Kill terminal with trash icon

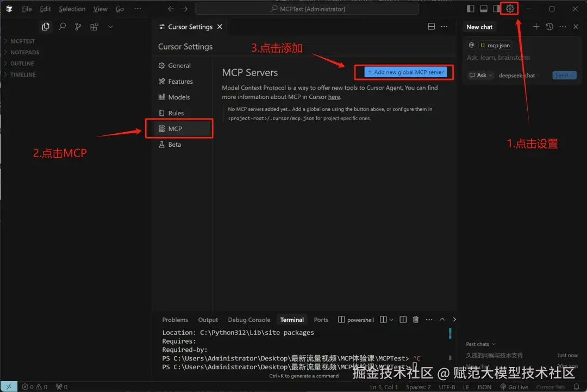(416, 319)
